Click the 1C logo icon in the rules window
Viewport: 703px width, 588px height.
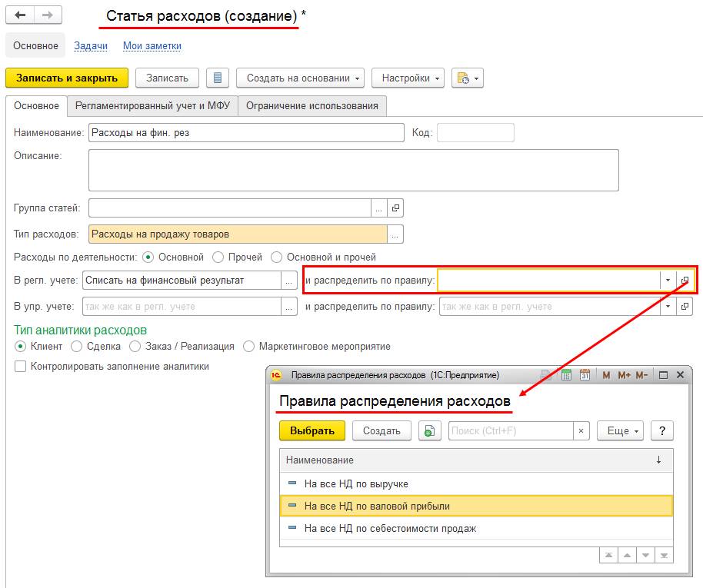(276, 375)
